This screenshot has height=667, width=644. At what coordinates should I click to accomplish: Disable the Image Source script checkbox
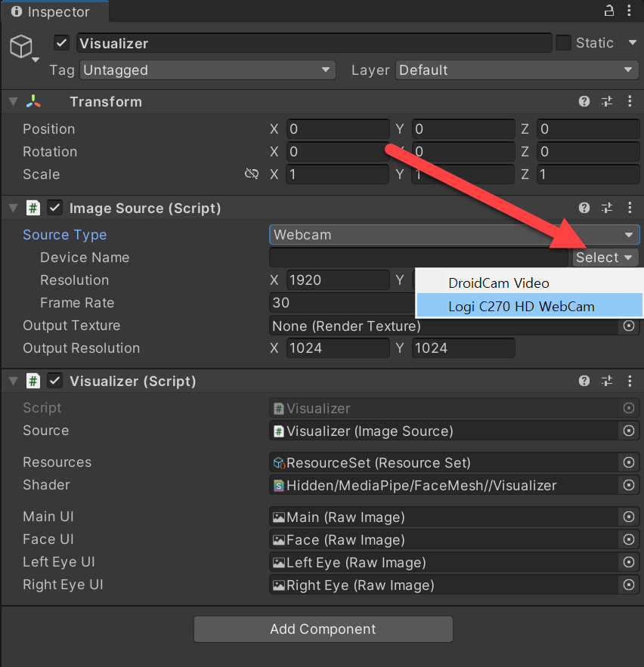click(54, 208)
